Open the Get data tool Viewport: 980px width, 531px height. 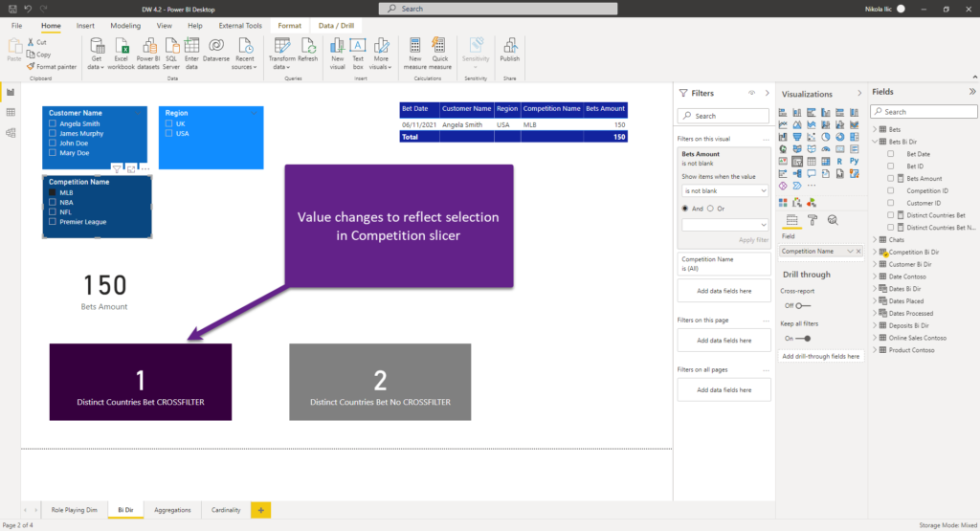click(x=96, y=54)
